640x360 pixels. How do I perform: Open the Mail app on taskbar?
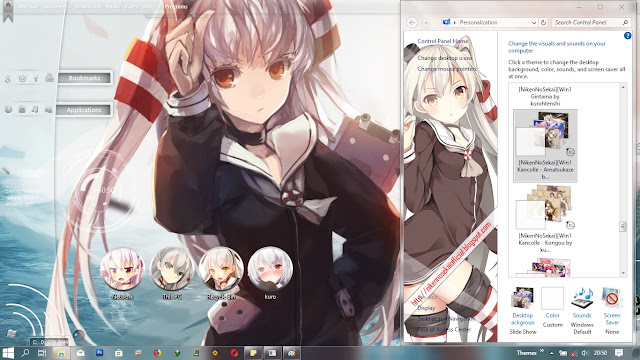click(x=80, y=353)
